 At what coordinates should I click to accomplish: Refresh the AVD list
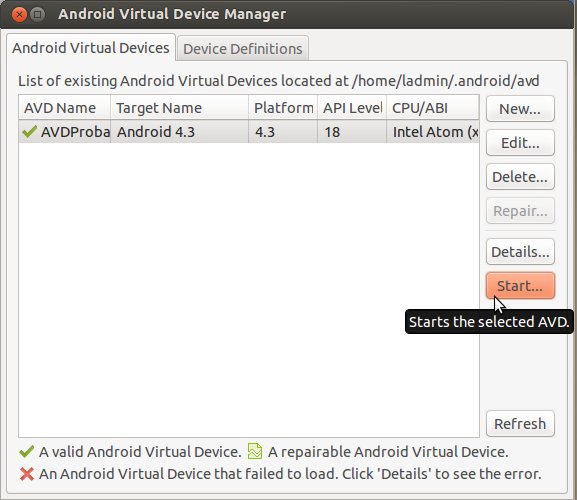pyautogui.click(x=520, y=424)
